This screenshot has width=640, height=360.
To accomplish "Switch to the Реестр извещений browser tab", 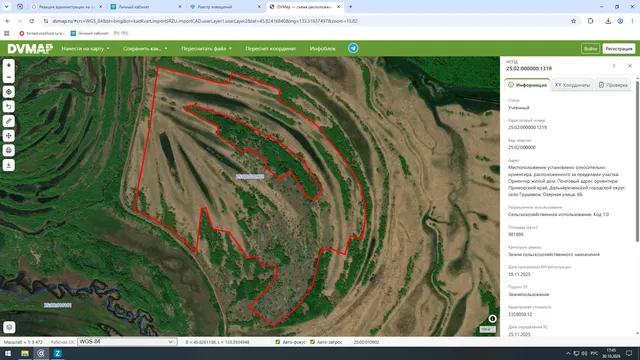I will pos(225,7).
